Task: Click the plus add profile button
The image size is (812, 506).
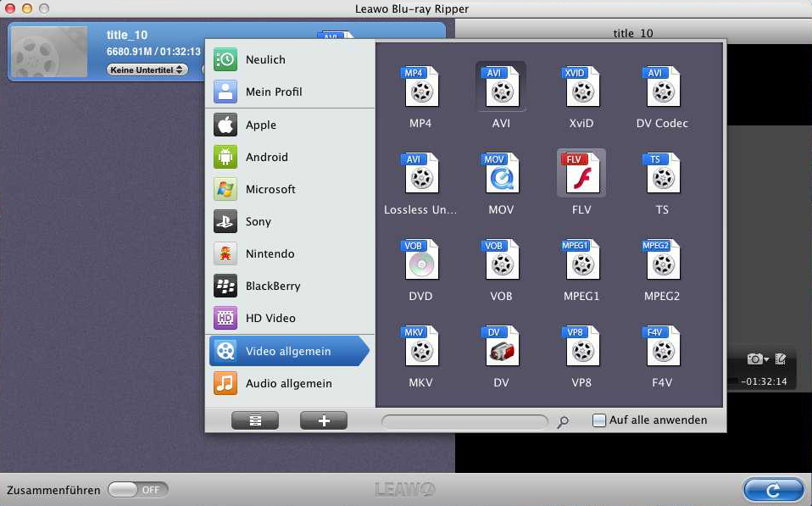Action: click(324, 420)
